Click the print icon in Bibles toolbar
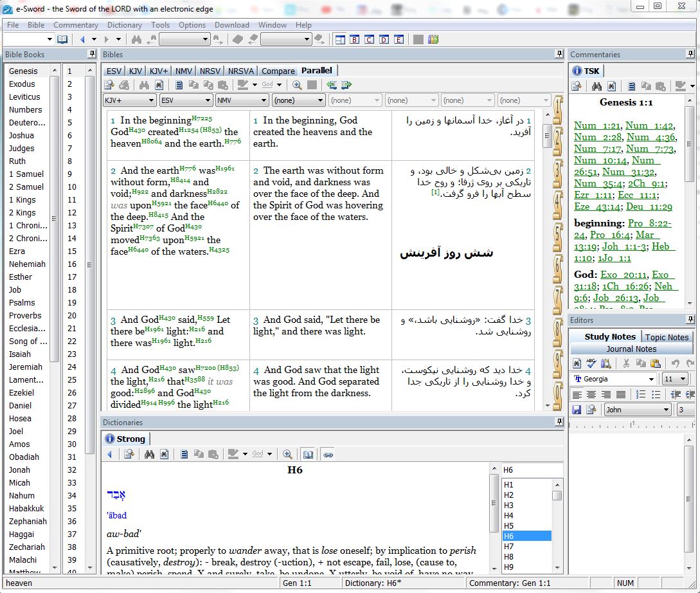Image resolution: width=700 pixels, height=593 pixels. coord(124,85)
